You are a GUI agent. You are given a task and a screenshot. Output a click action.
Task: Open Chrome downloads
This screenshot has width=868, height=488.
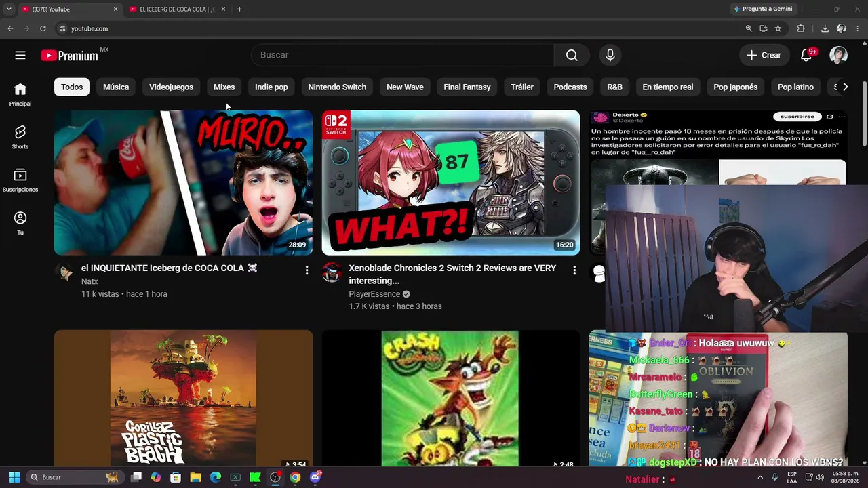[825, 28]
